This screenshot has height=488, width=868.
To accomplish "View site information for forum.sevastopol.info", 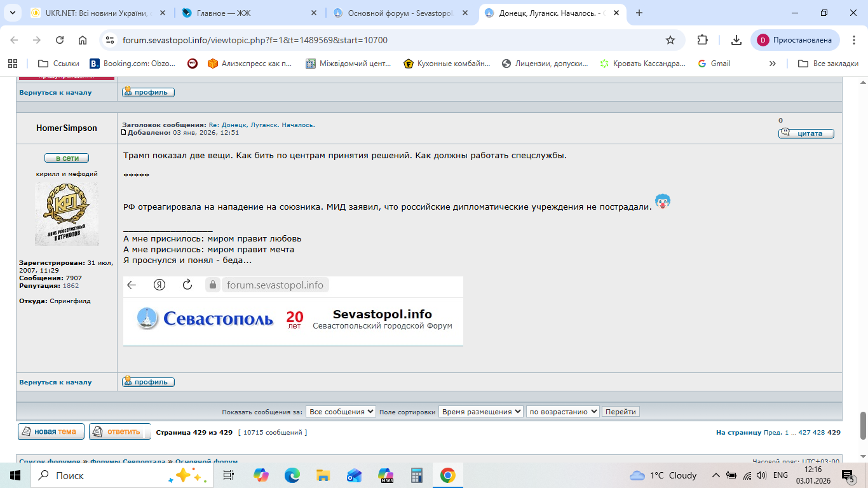I will [111, 40].
